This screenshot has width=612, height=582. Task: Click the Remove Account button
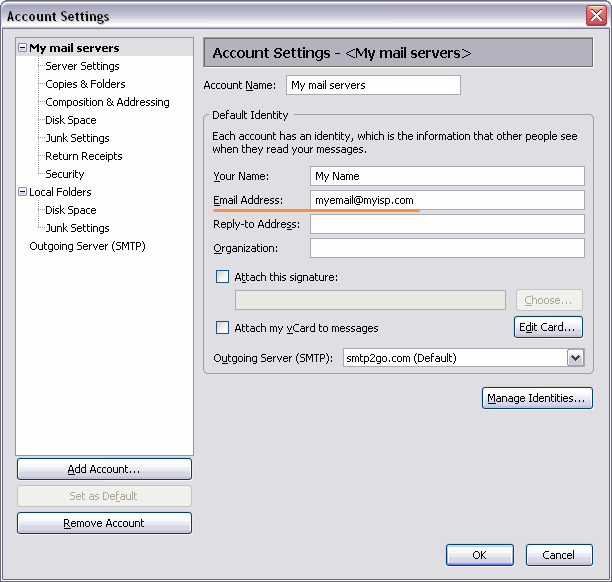pos(104,523)
